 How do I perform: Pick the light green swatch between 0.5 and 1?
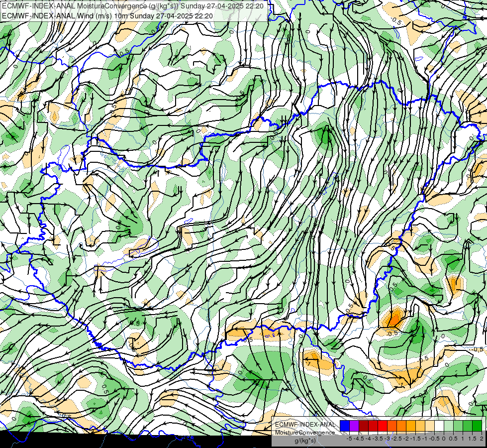[x=458, y=426]
